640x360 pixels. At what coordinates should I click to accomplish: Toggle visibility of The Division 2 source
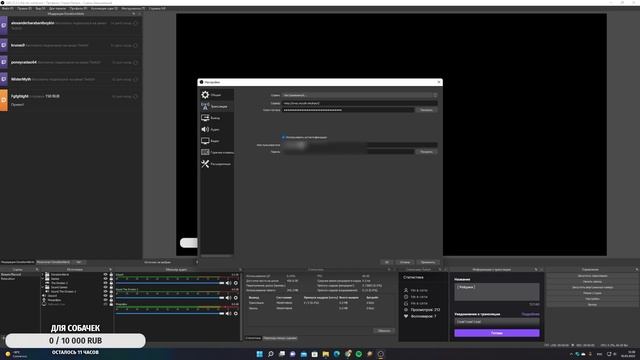(105, 283)
